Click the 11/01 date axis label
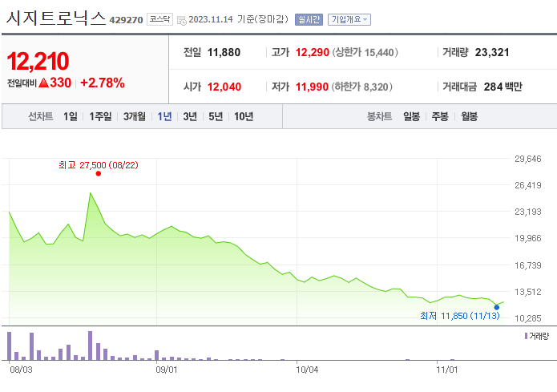This screenshot has width=557, height=392. click(x=447, y=370)
